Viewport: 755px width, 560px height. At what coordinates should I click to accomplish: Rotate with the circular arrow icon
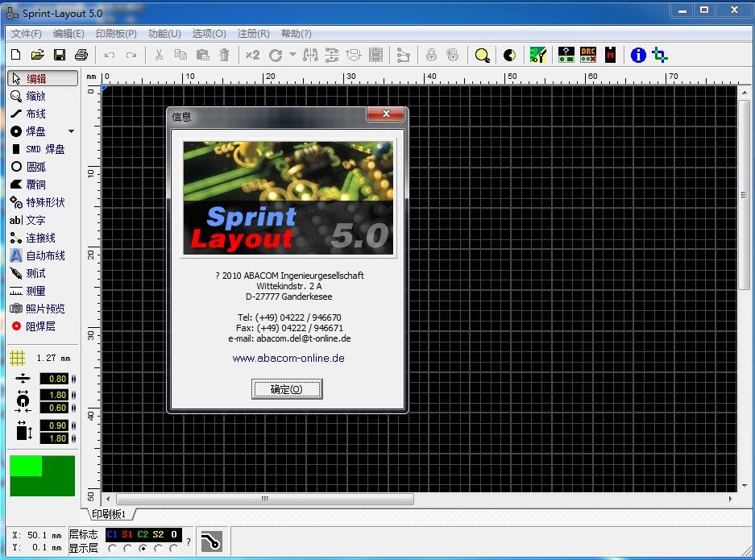[x=276, y=56]
